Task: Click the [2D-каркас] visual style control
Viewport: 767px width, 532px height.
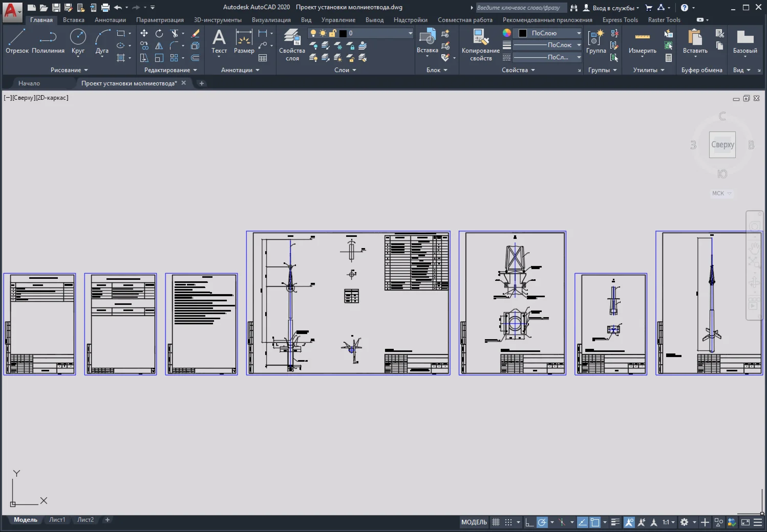Action: (52, 98)
